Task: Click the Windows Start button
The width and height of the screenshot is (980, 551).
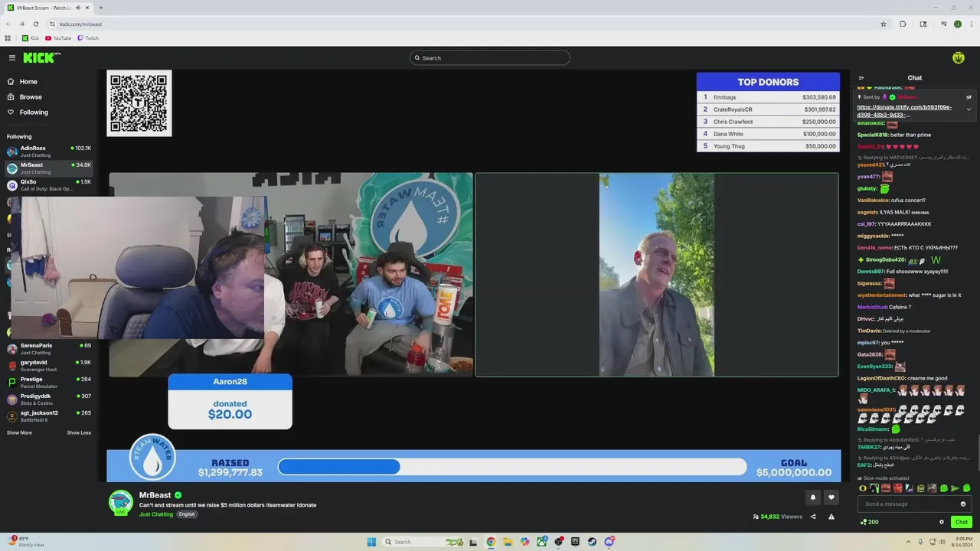Action: (x=371, y=542)
